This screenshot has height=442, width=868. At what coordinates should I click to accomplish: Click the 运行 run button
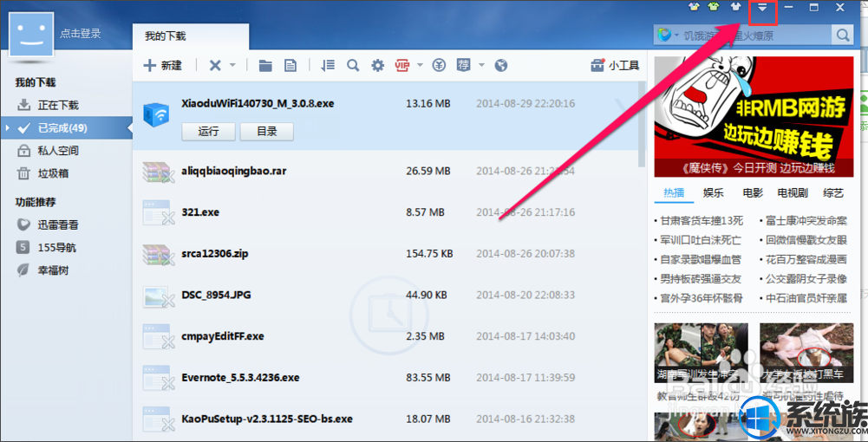(208, 131)
